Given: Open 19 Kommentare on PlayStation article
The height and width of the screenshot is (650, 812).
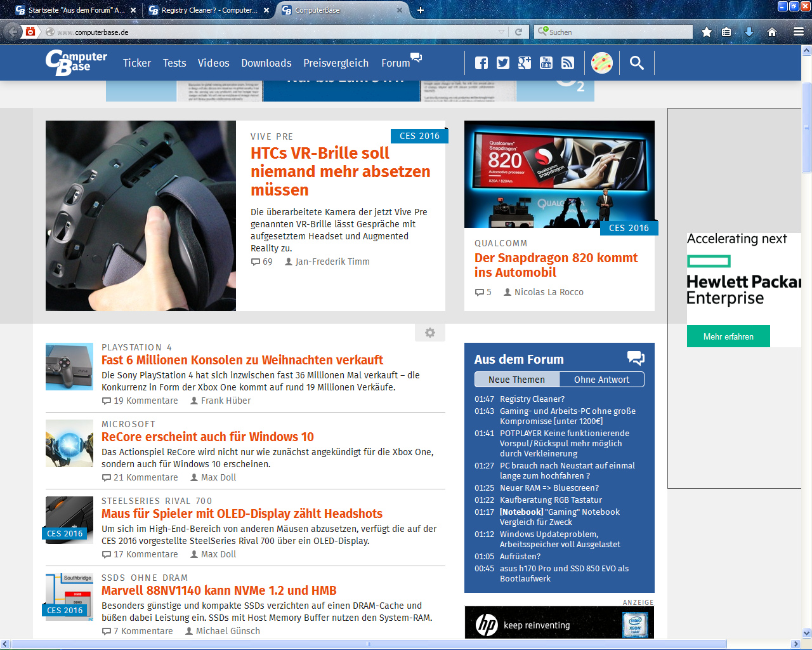Looking at the screenshot, I should 140,401.
